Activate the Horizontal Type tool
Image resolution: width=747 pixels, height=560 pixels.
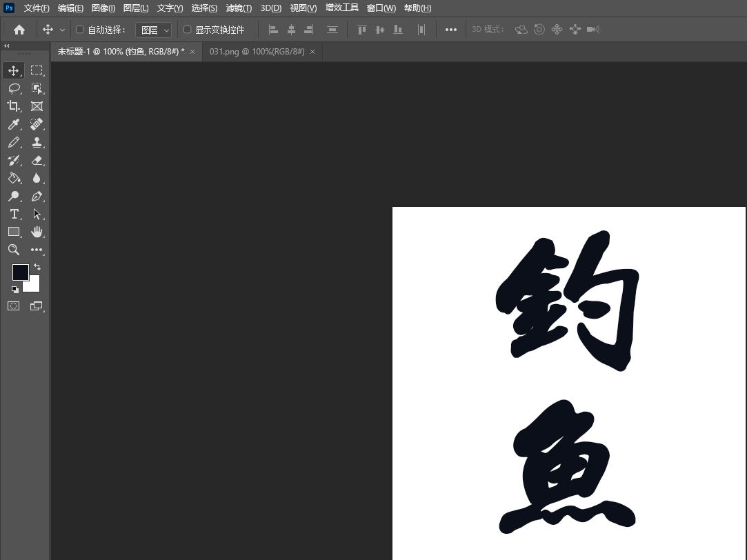tap(13, 214)
